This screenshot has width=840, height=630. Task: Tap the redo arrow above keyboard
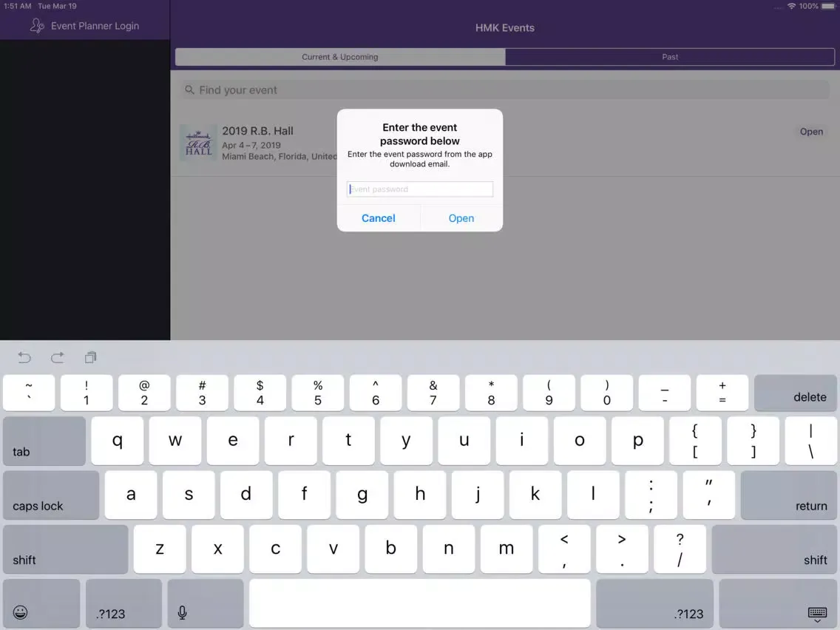point(58,358)
